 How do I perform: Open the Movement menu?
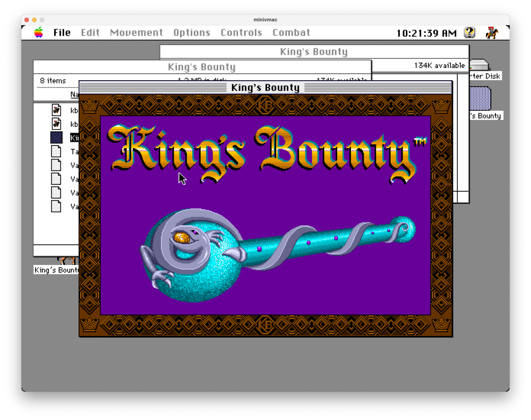[136, 32]
